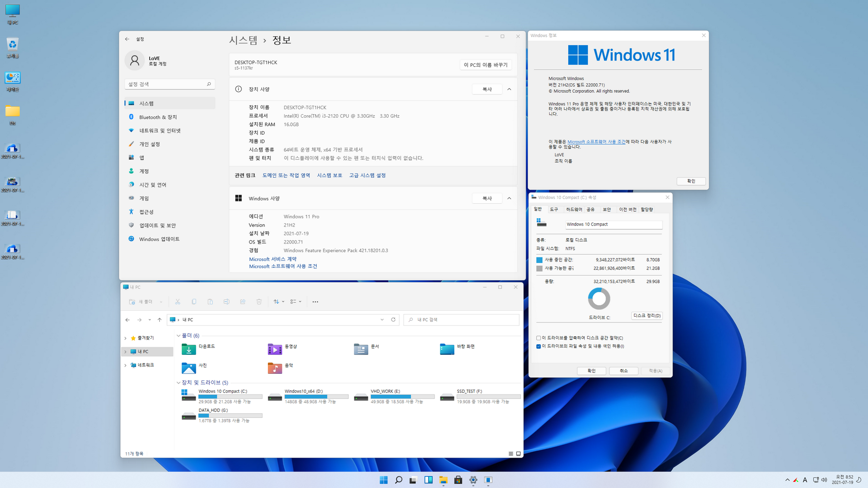The image size is (868, 488).
Task: Click the refresh icon next to address bar
Action: (393, 320)
